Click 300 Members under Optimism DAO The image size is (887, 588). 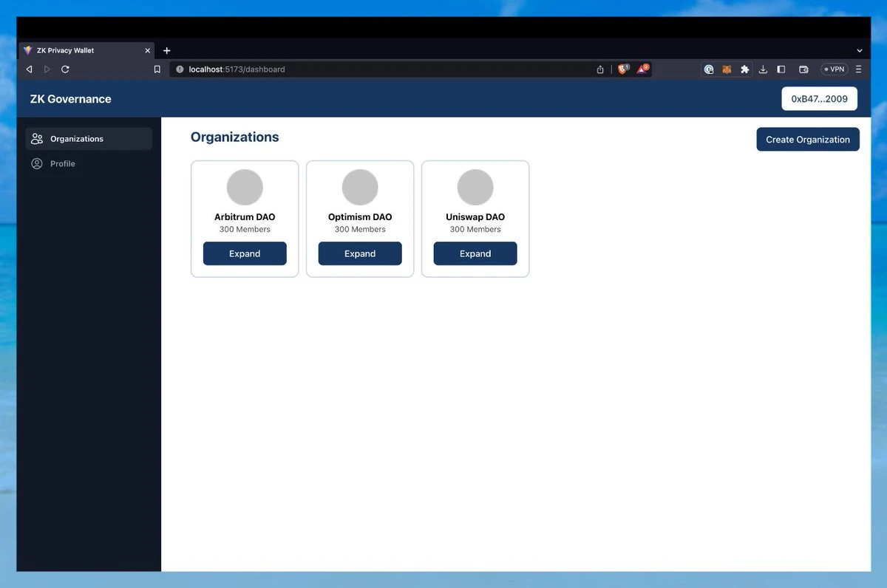coord(360,230)
